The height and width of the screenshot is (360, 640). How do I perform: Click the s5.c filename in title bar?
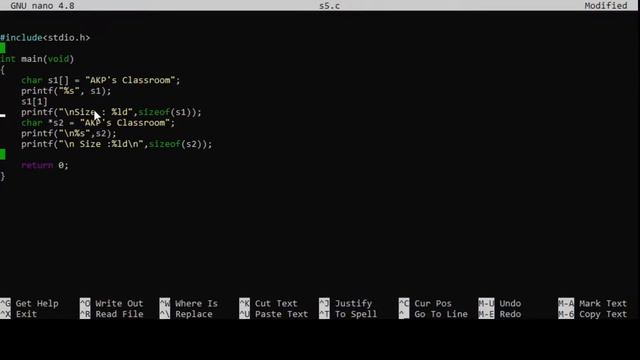coord(329,6)
